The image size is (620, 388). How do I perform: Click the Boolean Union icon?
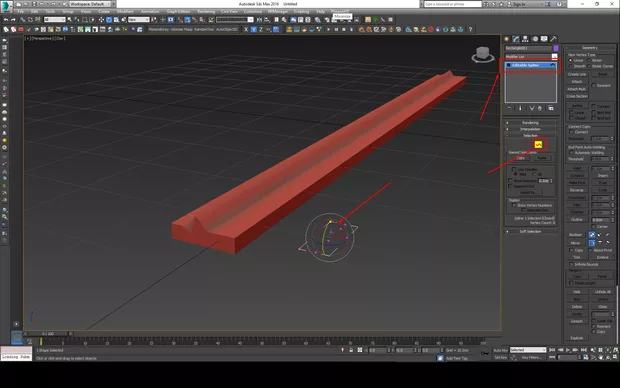(x=592, y=235)
